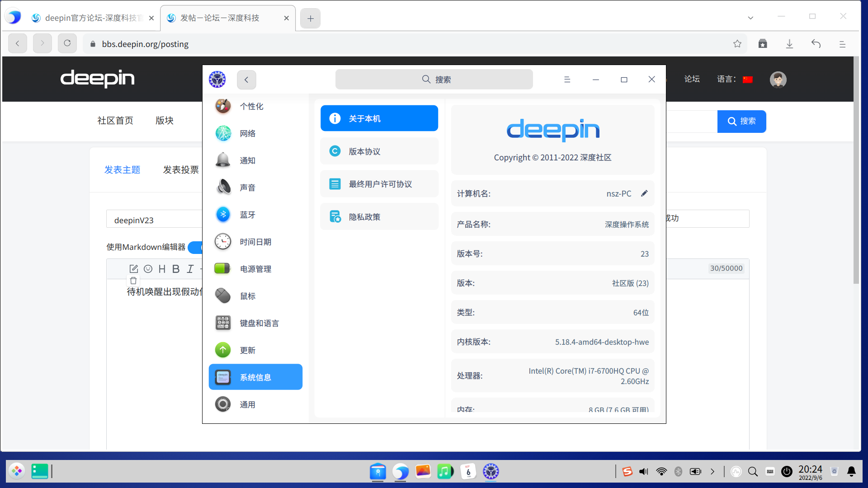
Task: Click the bold B icon in editor toolbar
Action: pyautogui.click(x=176, y=269)
